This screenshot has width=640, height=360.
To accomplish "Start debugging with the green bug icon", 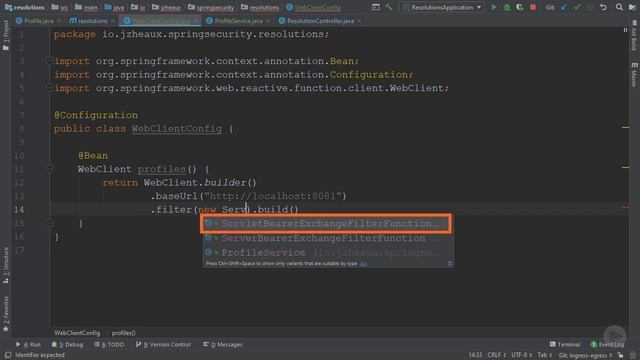I will (x=507, y=7).
